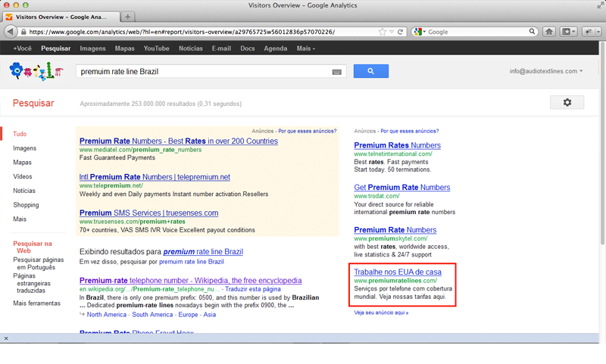Screen dimensions: 606x364
Task: Select Mapas in the top black bar
Action: pos(124,48)
